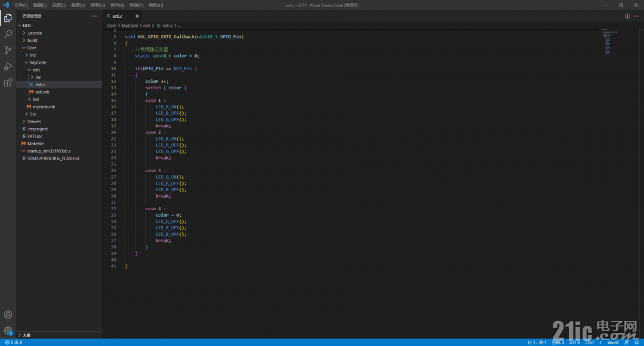Collapse the exti folder
This screenshot has width=644, height=346.
coord(59,70)
